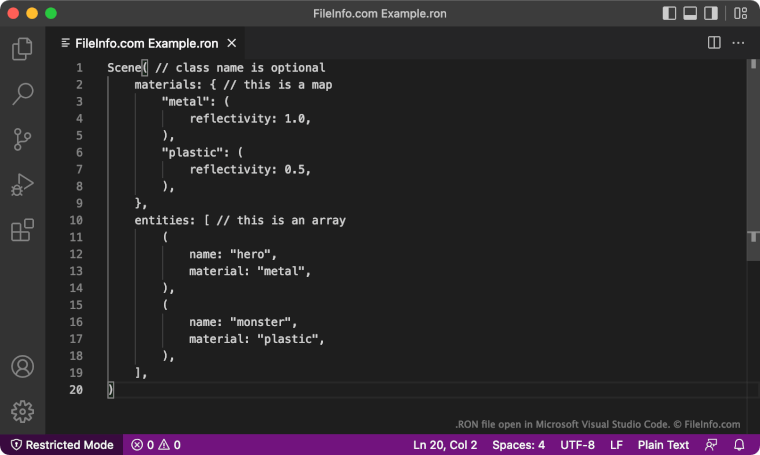
Task: Click the feedback icon in status bar
Action: (711, 445)
